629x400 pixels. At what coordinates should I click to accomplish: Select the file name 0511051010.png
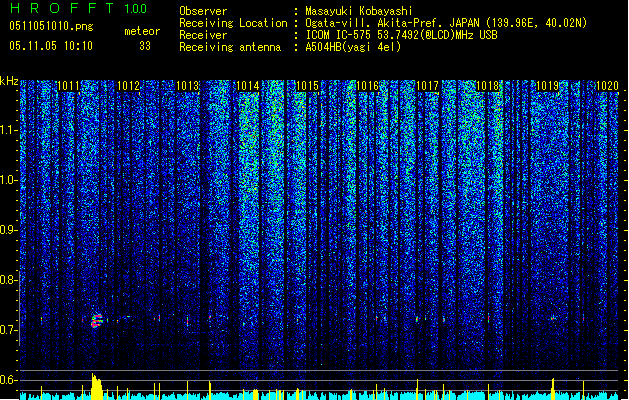pyautogui.click(x=51, y=26)
